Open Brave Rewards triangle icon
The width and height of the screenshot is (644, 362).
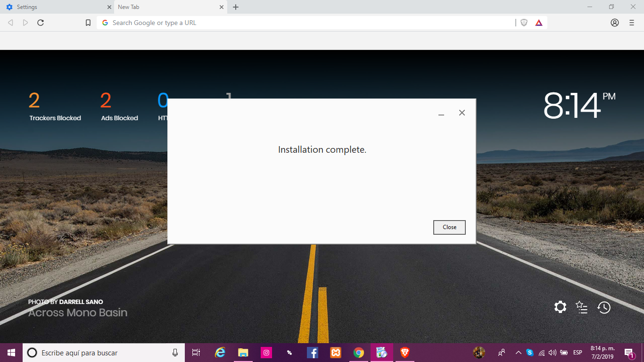coord(539,23)
